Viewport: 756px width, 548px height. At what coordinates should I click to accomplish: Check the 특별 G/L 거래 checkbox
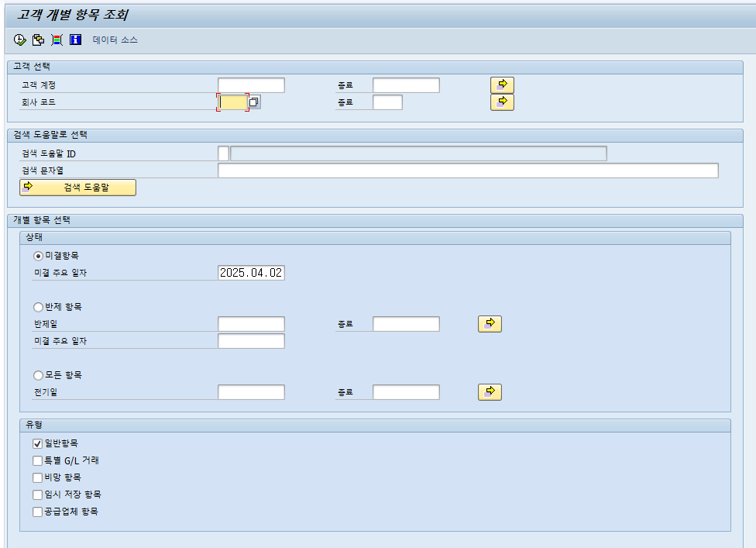(38, 460)
